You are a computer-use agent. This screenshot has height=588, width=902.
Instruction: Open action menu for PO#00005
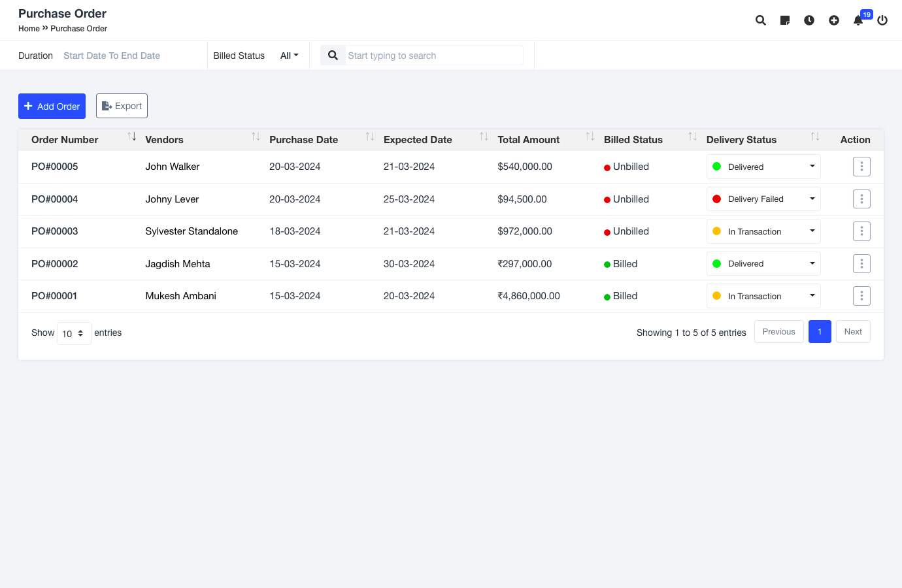tap(861, 167)
